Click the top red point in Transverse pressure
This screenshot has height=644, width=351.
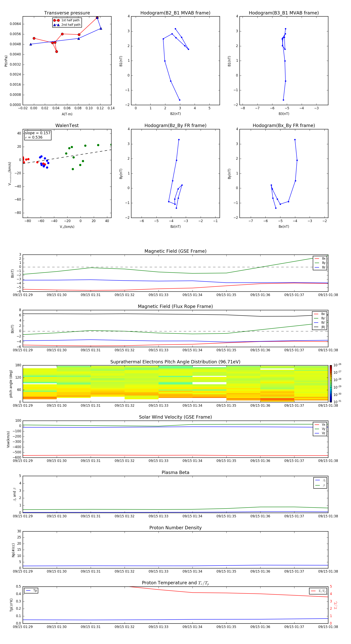tap(97, 18)
